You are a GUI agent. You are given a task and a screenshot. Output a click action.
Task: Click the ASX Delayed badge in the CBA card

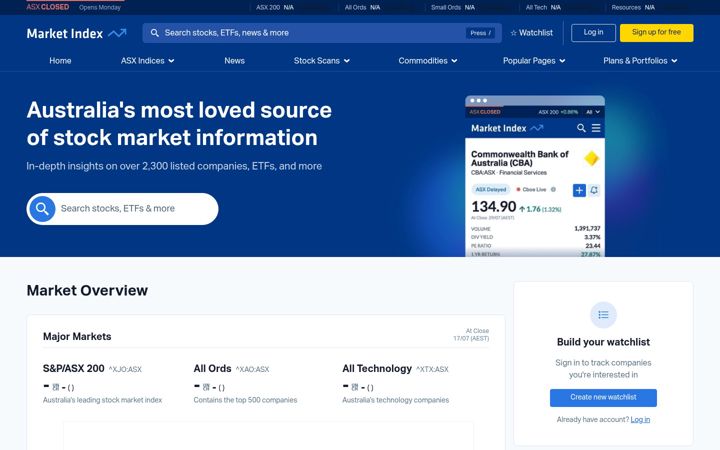coord(490,190)
